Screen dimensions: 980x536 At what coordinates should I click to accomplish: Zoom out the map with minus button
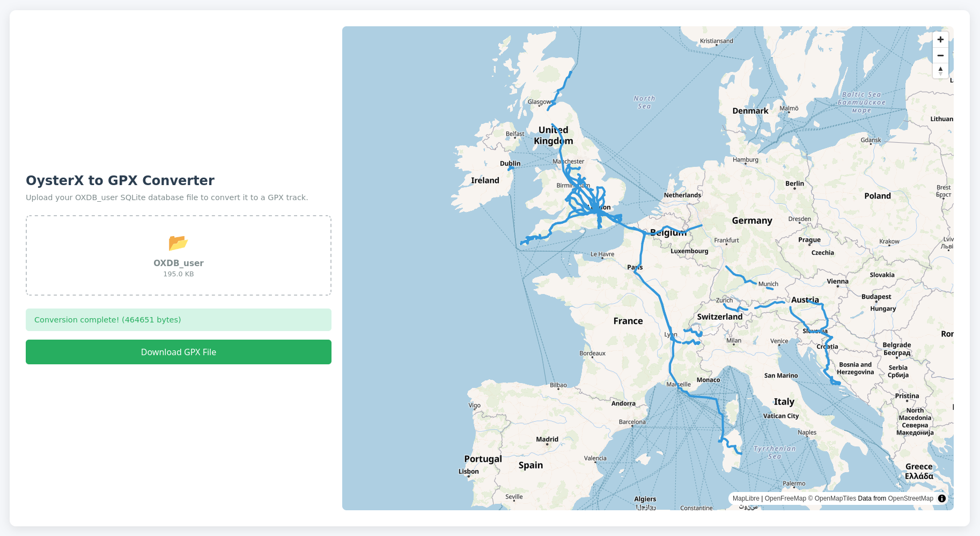point(940,55)
